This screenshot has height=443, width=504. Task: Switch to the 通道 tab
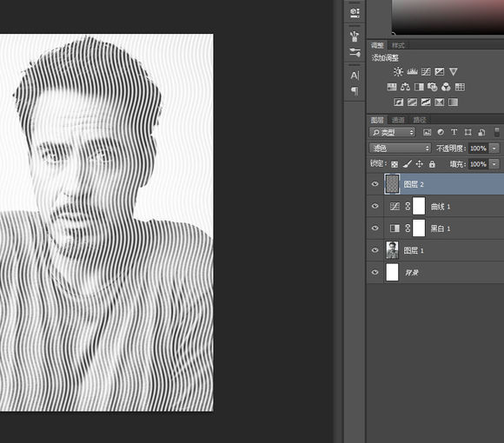[398, 120]
